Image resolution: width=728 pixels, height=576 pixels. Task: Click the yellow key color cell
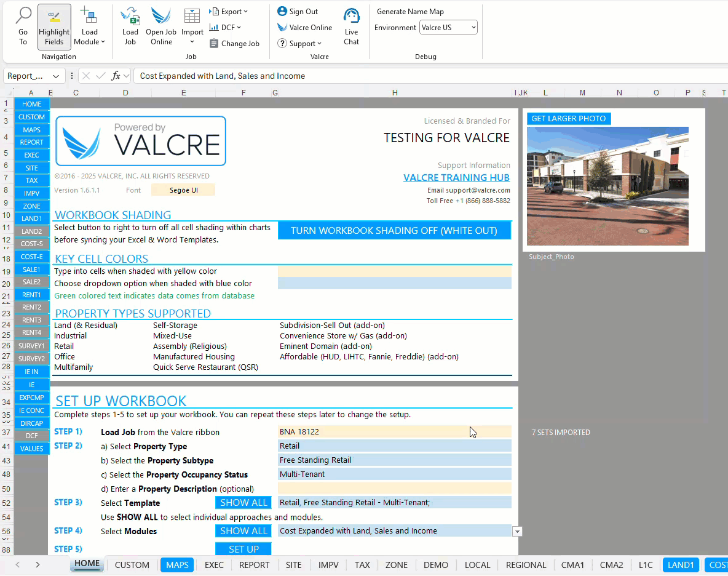(395, 271)
